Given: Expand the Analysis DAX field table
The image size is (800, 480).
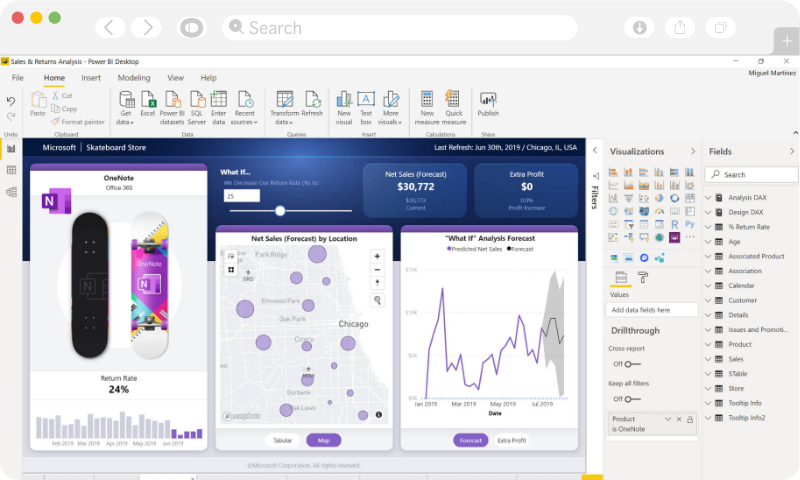Looking at the screenshot, I should pyautogui.click(x=708, y=197).
